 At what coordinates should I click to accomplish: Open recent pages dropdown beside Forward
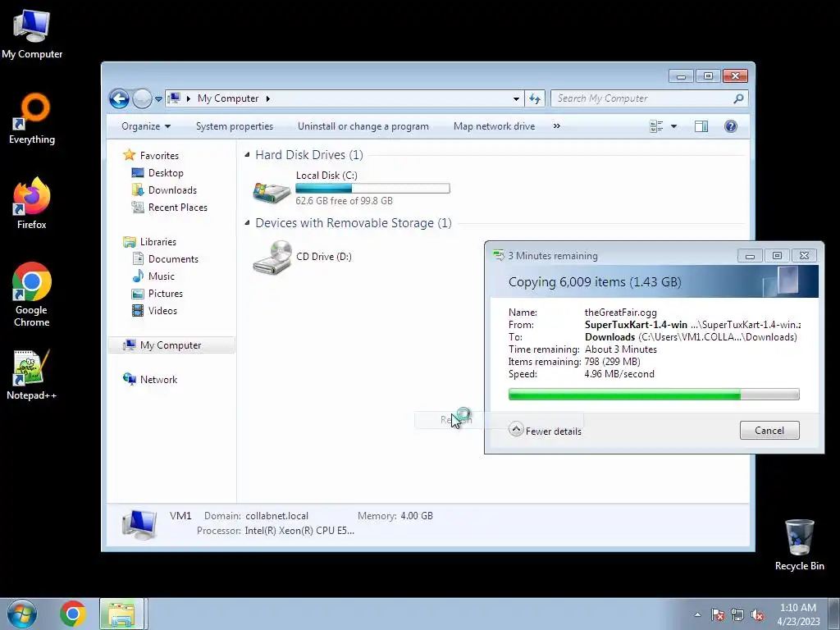[158, 99]
